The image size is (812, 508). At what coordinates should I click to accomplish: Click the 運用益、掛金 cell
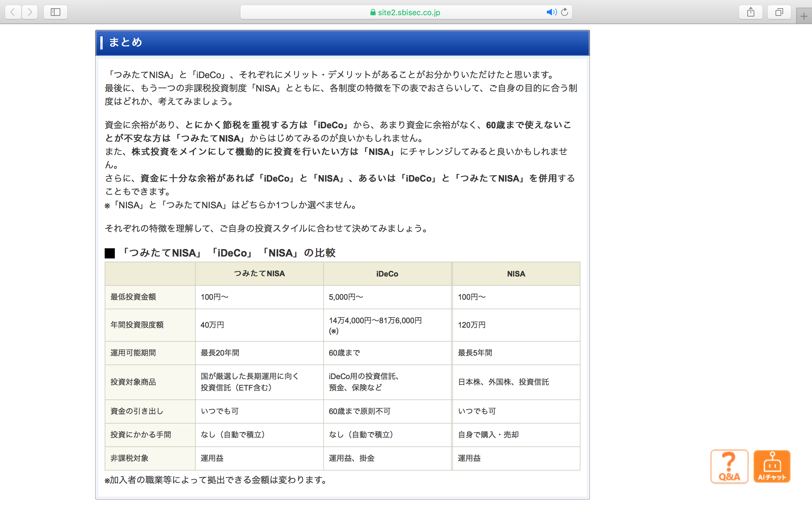pyautogui.click(x=387, y=458)
